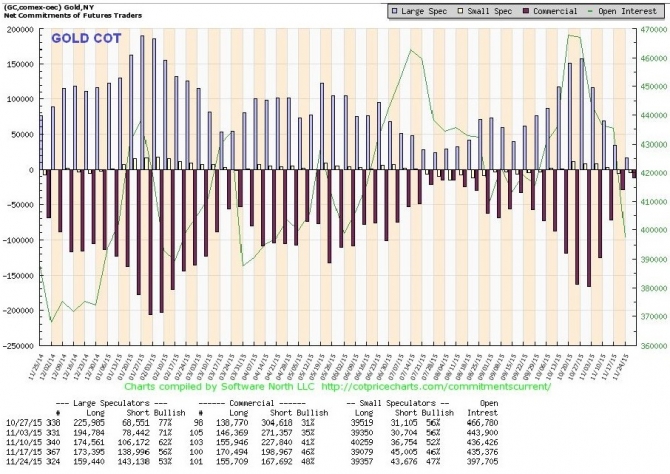Click the 11/25/14 x-axis date label
The image size is (670, 474).
click(36, 366)
